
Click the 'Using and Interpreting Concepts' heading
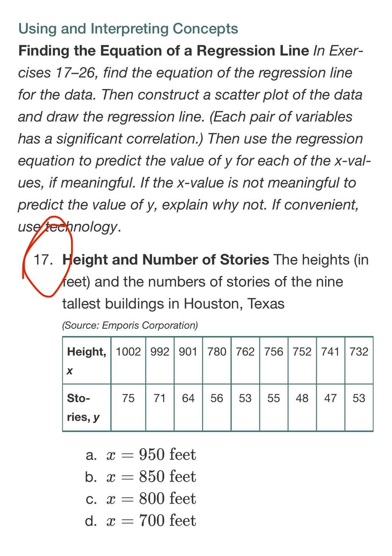pyautogui.click(x=128, y=29)
